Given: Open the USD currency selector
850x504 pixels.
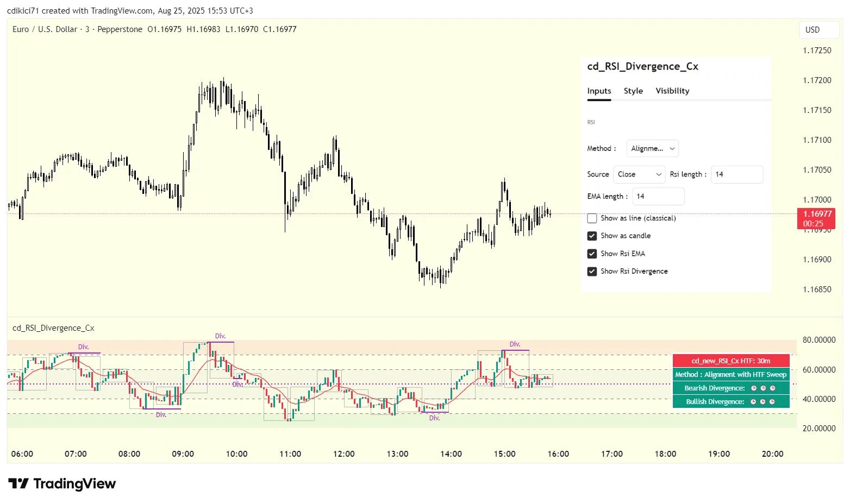Looking at the screenshot, I should tap(819, 30).
